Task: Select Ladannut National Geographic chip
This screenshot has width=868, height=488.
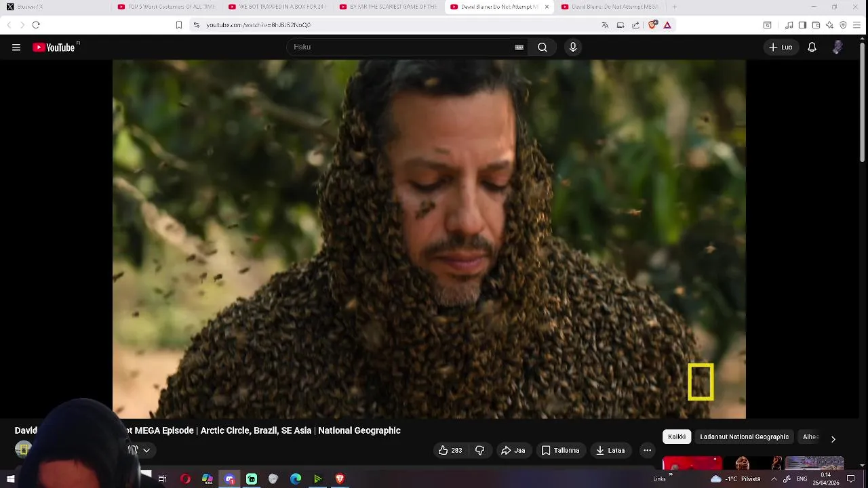Action: click(x=744, y=437)
